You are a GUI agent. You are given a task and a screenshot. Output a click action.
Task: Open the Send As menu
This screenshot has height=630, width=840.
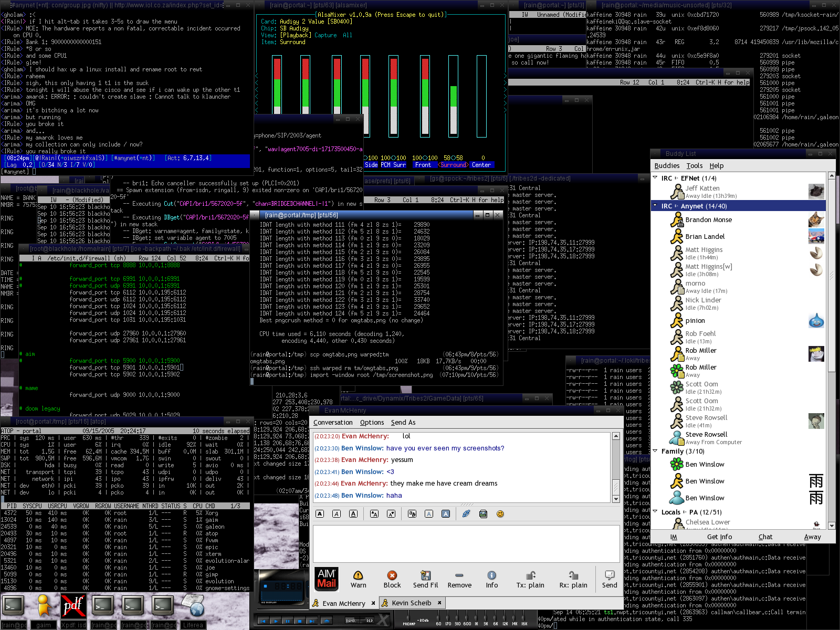[x=403, y=423]
